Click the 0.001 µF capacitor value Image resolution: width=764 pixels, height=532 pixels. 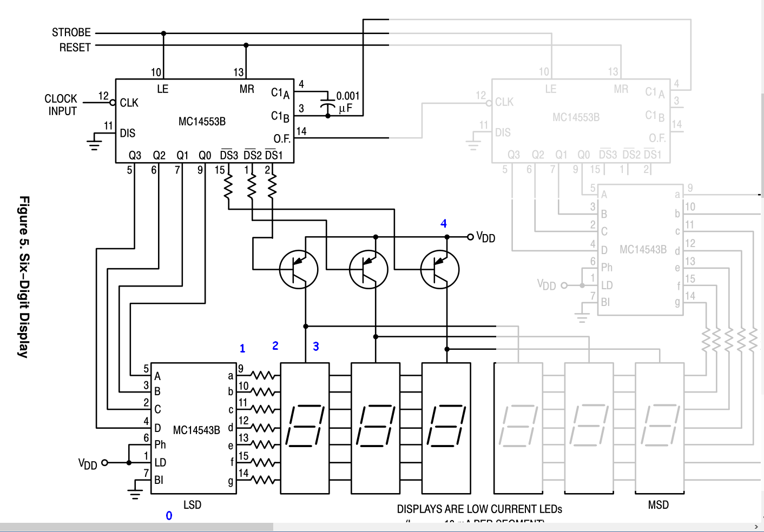click(348, 102)
